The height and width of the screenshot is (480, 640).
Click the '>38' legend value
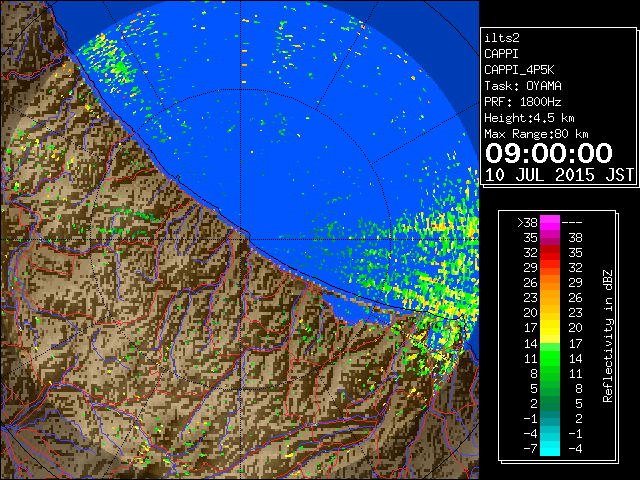tap(527, 223)
